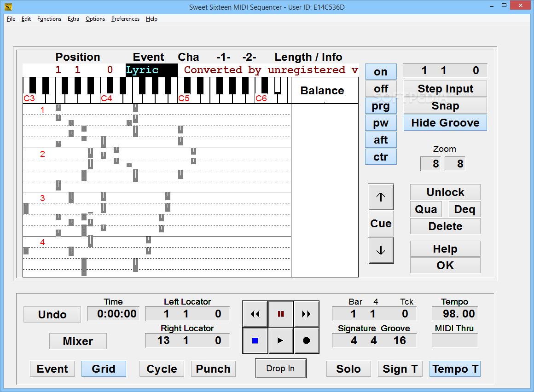Screen dimensions: 534x392
Task: Click the Help button above OK
Action: click(445, 249)
